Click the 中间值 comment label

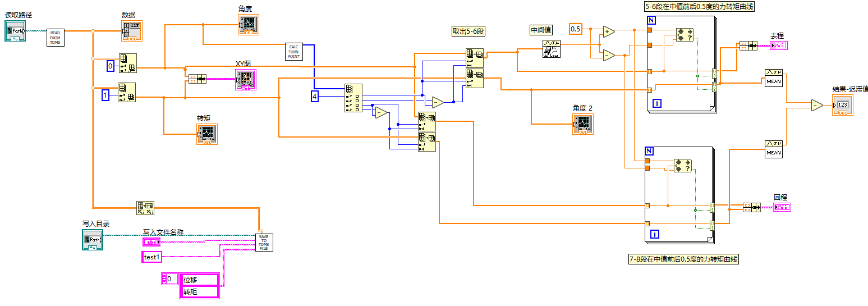[541, 30]
